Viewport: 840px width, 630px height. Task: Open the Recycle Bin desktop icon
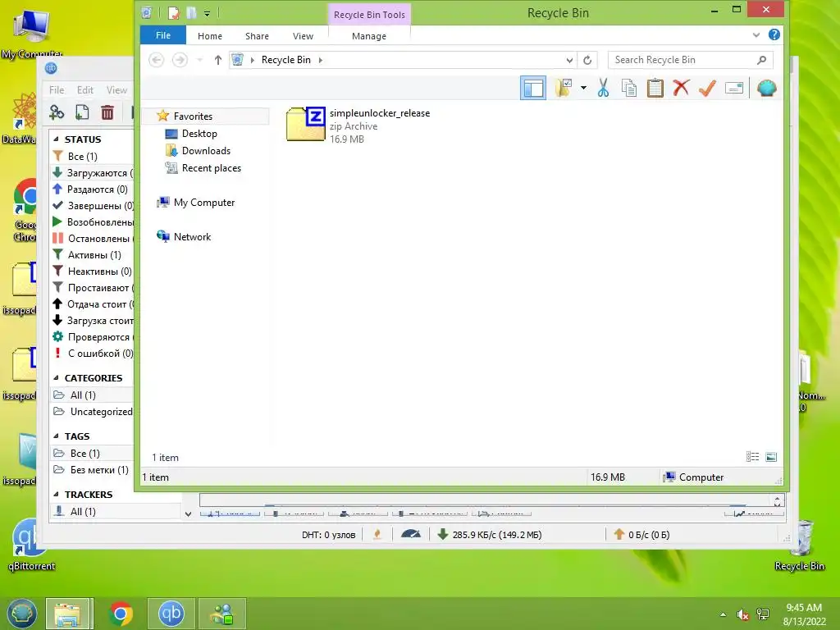point(799,546)
